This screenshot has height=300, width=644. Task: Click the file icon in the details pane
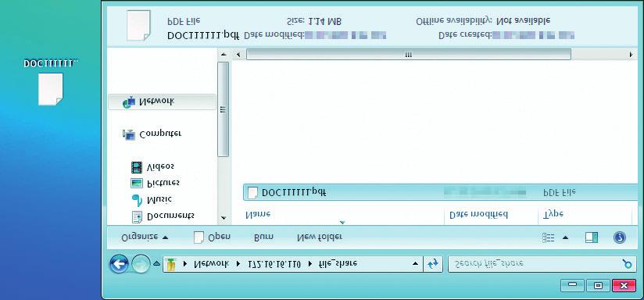click(x=138, y=26)
